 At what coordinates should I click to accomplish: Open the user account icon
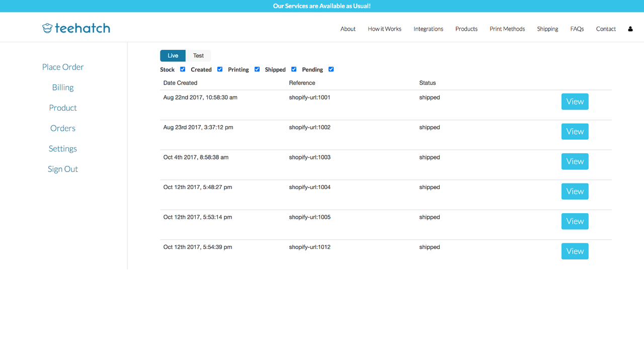tap(630, 29)
